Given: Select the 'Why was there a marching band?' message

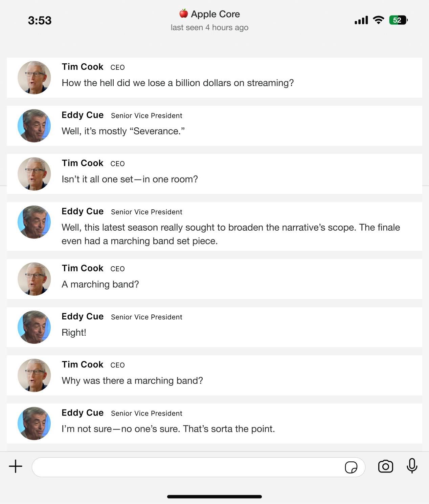Looking at the screenshot, I should pos(132,381).
